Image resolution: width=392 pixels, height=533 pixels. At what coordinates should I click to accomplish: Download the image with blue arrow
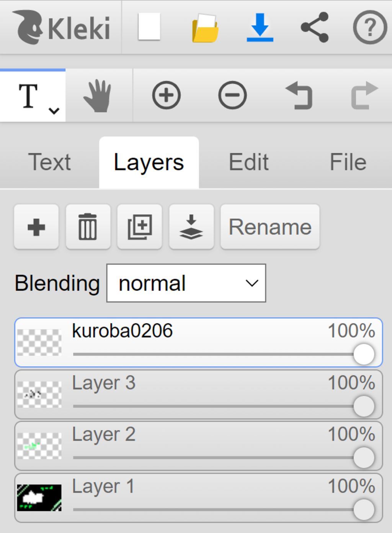[x=260, y=27]
